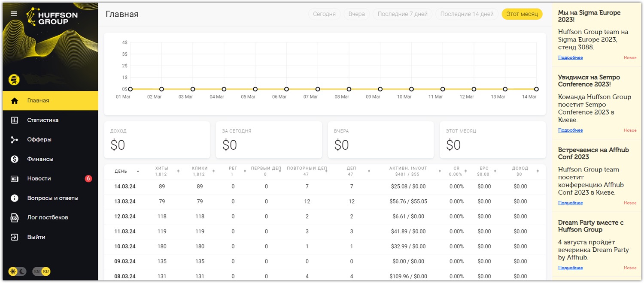Click the log file icon for Лог постбеков
This screenshot has height=283, width=644.
coord(15,217)
